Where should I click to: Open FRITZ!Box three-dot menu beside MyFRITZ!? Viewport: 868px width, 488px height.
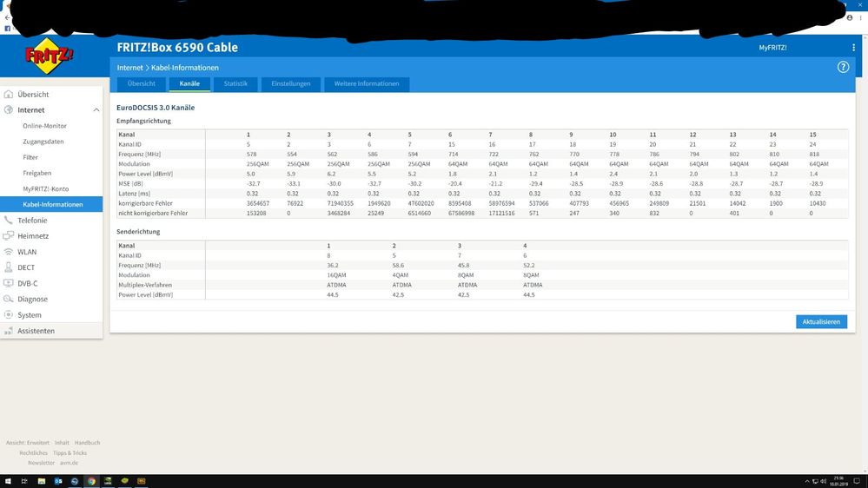(x=853, y=48)
